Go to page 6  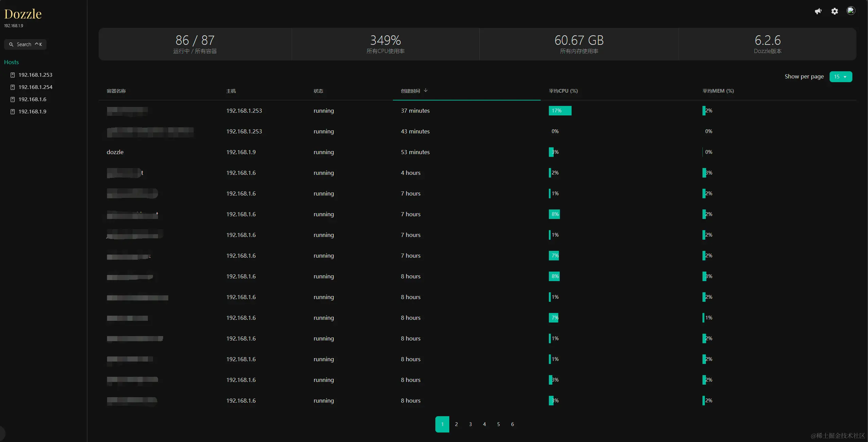[512, 424]
